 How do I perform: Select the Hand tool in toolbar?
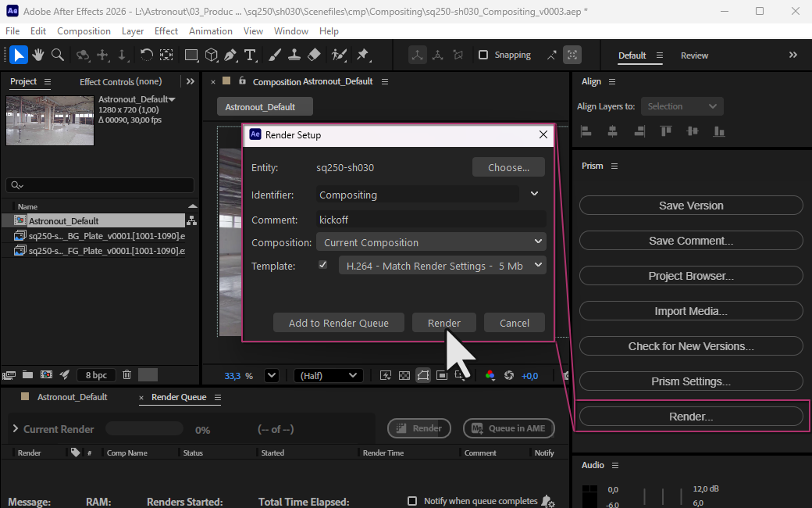pyautogui.click(x=37, y=55)
